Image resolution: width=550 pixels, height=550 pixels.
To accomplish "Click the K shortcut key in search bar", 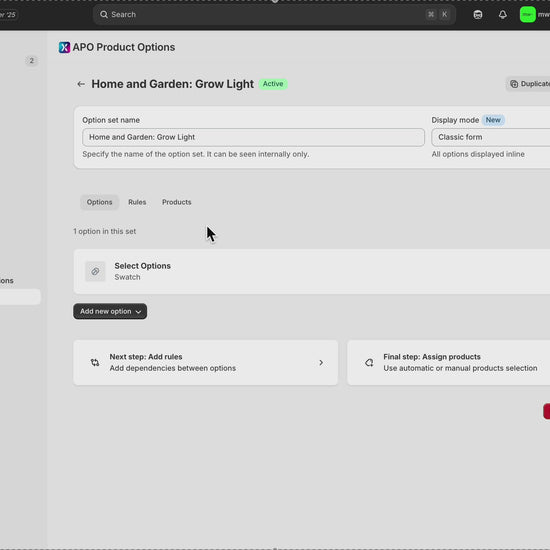I will (x=444, y=14).
